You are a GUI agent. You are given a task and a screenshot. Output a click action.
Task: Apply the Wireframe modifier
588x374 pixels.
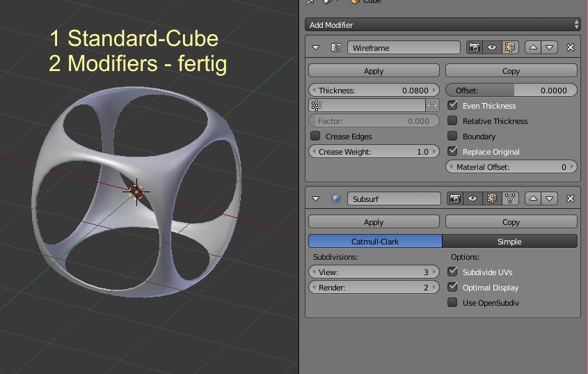374,71
